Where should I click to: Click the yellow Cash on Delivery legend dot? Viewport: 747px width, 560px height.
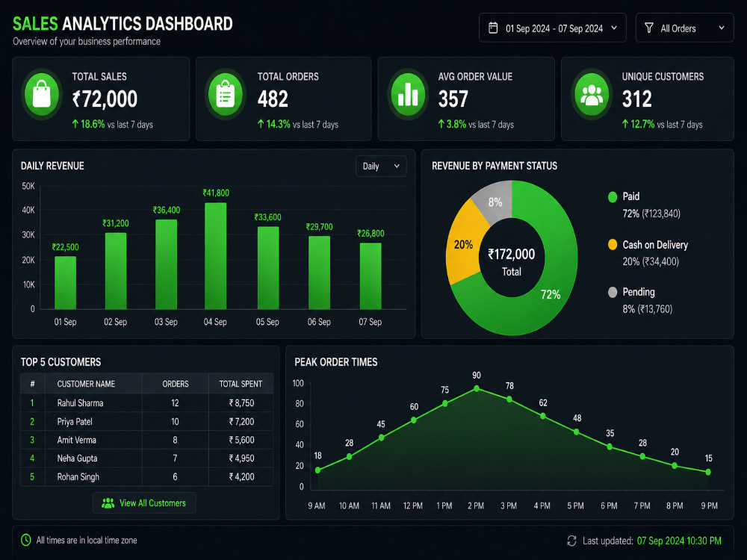pos(613,245)
